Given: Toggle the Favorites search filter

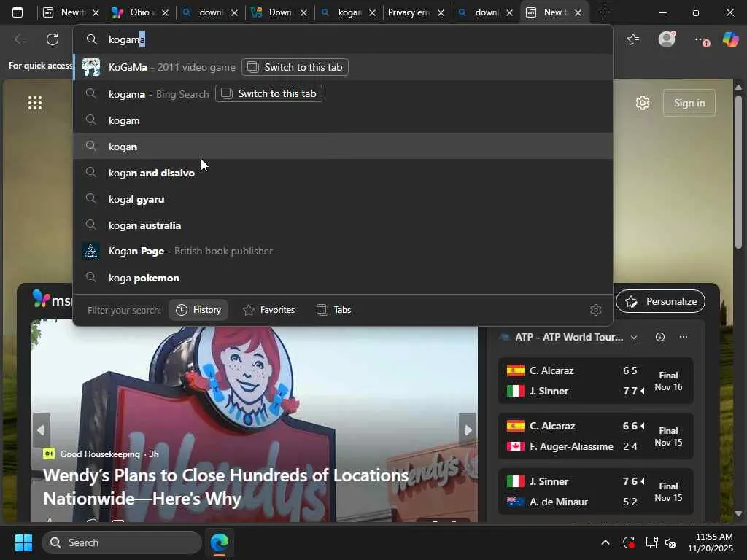Looking at the screenshot, I should point(268,310).
